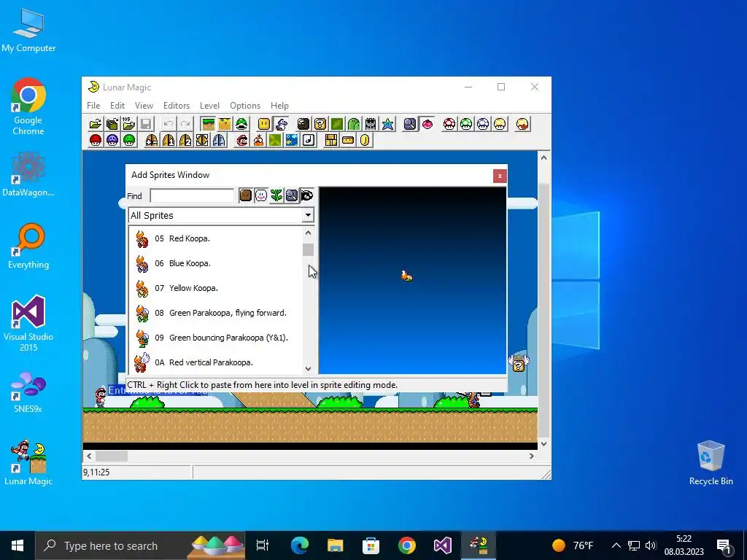The image size is (747, 560).
Task: Click the dark castle tower toolbar icon
Action: pos(371,124)
